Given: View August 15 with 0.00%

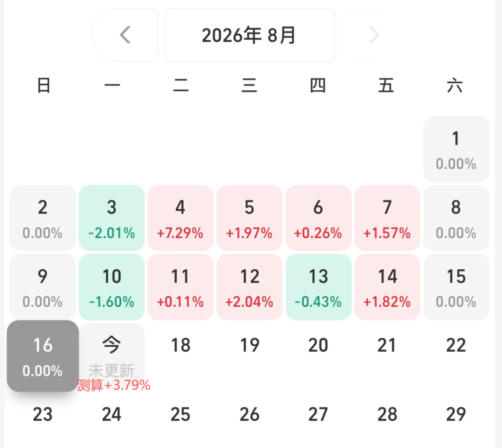Looking at the screenshot, I should point(456,287).
